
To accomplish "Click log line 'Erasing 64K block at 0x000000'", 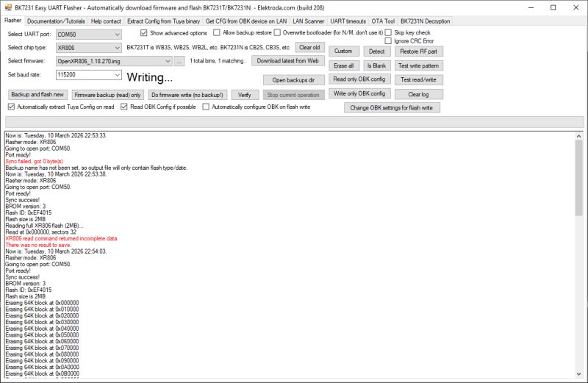I will 42,303.
